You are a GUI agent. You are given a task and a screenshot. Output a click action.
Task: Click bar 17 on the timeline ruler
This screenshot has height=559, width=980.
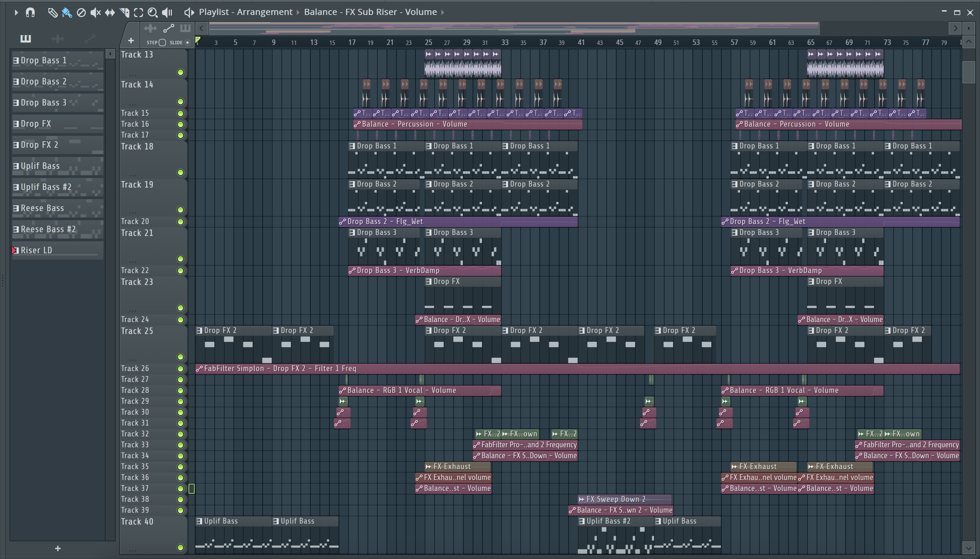coord(352,42)
